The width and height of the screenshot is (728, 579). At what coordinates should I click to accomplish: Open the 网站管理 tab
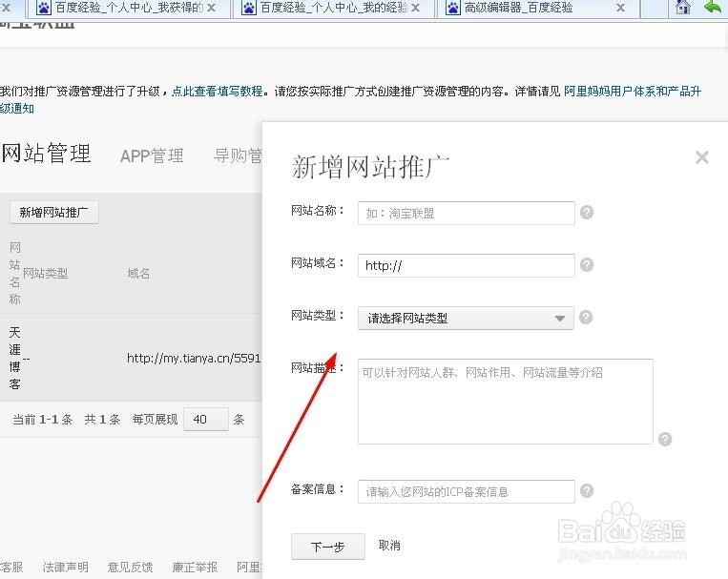point(46,154)
